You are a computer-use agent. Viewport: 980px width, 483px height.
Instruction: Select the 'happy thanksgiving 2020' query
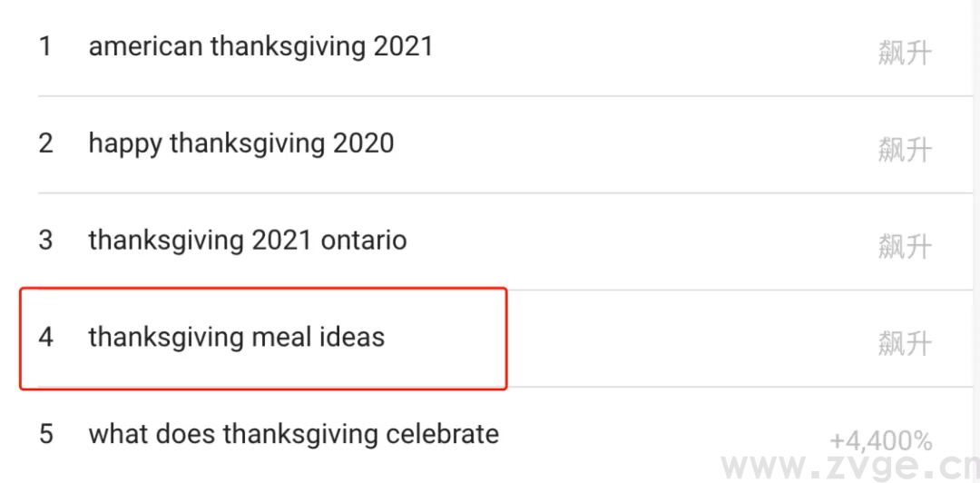pyautogui.click(x=240, y=143)
